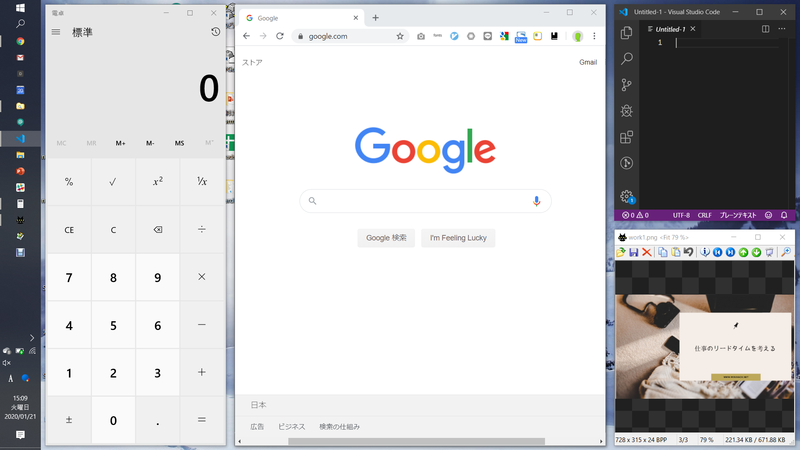Screen dimensions: 800x450
Task: Open the VS Code Extensions view
Action: point(627,137)
